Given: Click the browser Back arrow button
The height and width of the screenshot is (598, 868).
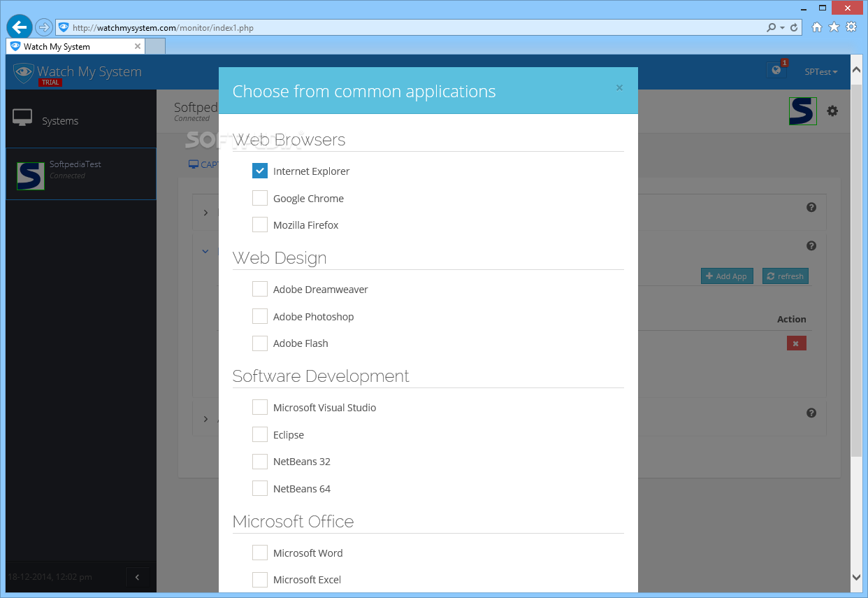Looking at the screenshot, I should click(19, 27).
